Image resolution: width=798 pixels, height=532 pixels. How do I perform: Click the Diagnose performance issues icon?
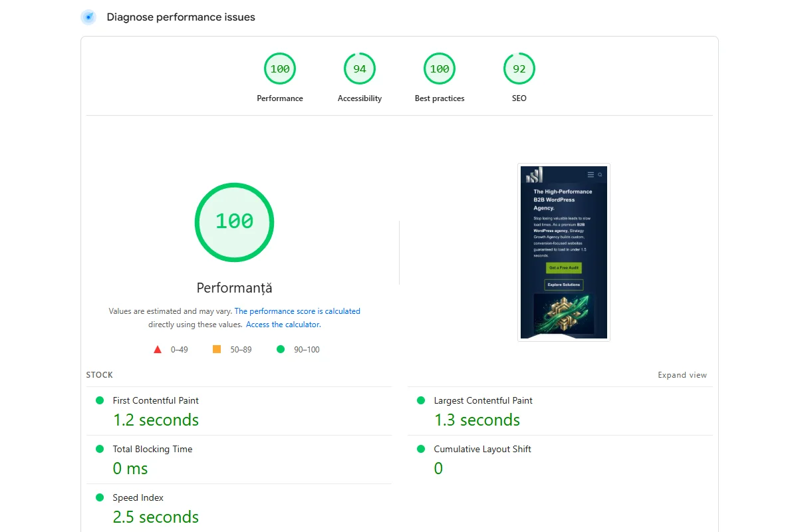point(88,17)
